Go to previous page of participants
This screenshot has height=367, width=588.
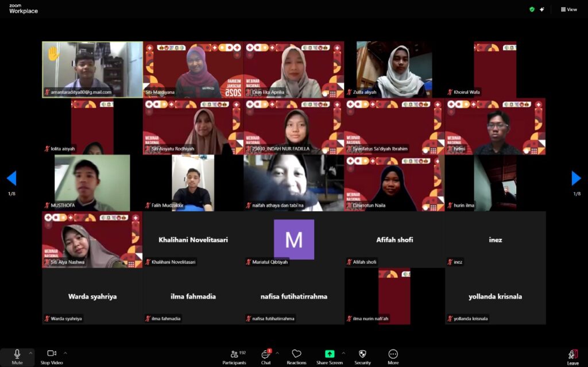coord(11,179)
